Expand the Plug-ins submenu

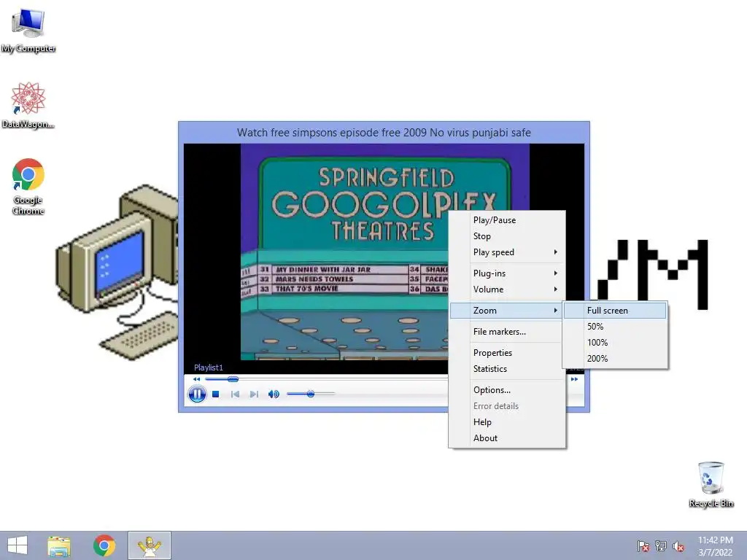click(x=507, y=273)
